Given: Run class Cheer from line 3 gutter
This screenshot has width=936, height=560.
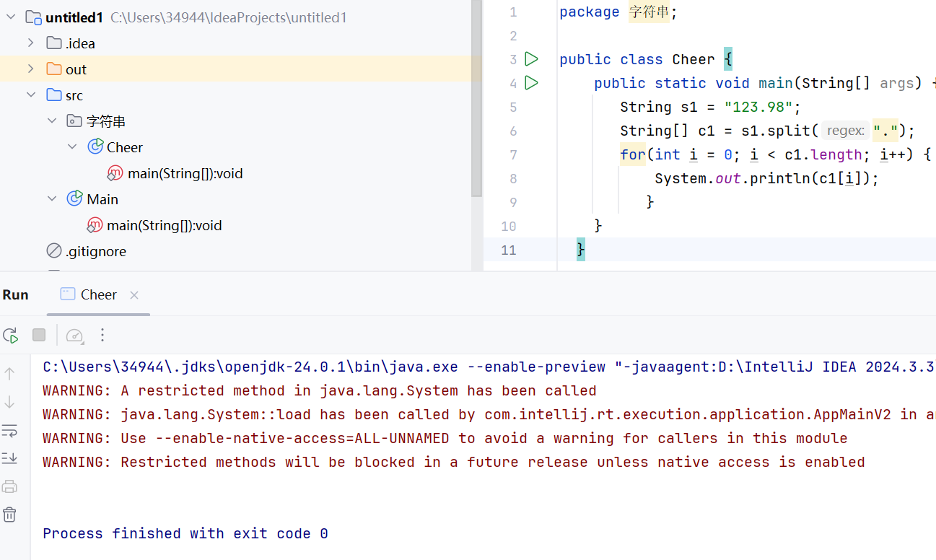Looking at the screenshot, I should point(532,58).
